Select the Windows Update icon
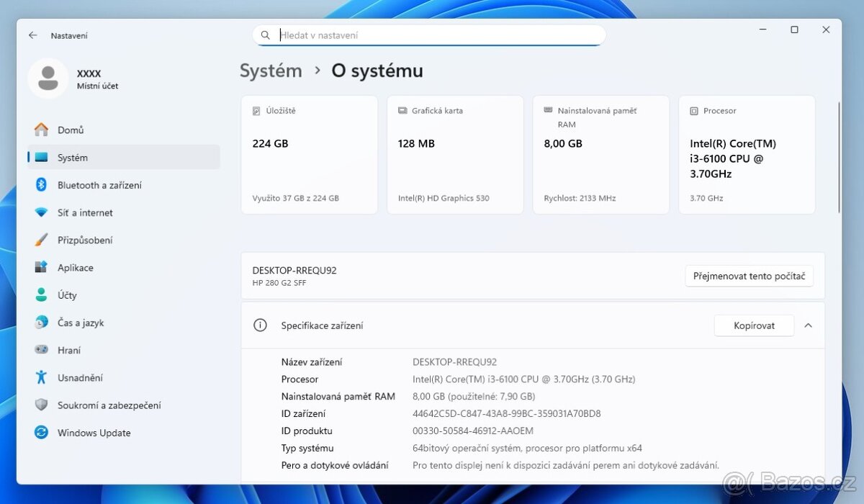864x504 pixels. point(42,433)
